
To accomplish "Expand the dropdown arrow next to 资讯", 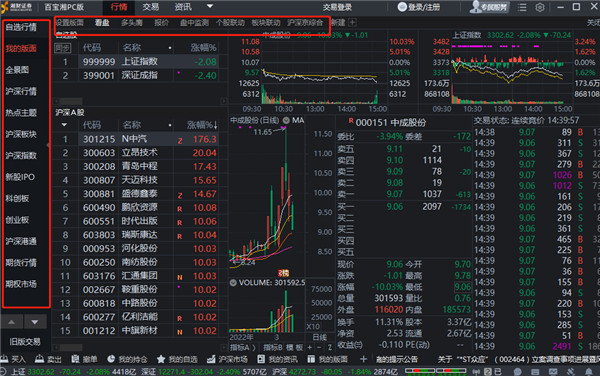I will (210, 6).
